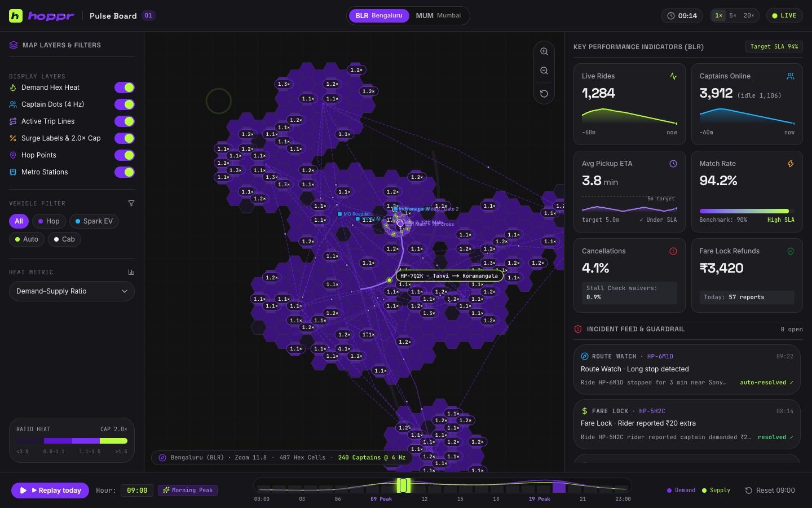This screenshot has height=508, width=812.
Task: Click the Hoppr logo icon
Action: click(x=16, y=16)
